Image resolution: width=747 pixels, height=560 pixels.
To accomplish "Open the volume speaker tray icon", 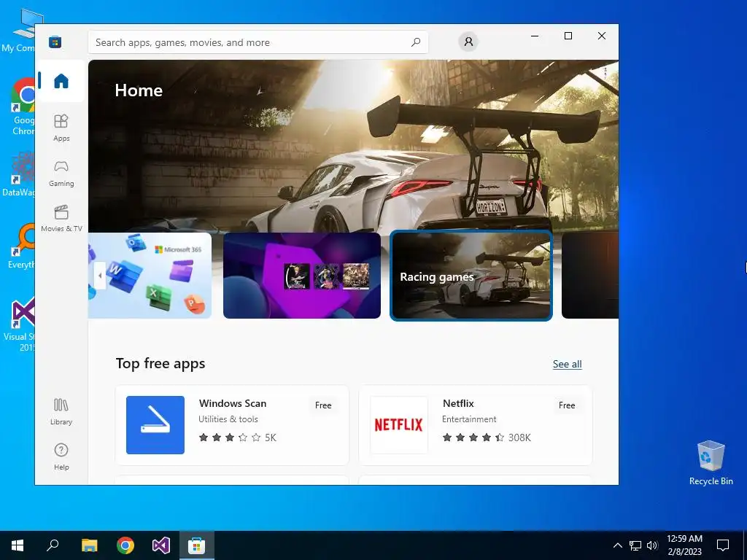I will tap(652, 545).
